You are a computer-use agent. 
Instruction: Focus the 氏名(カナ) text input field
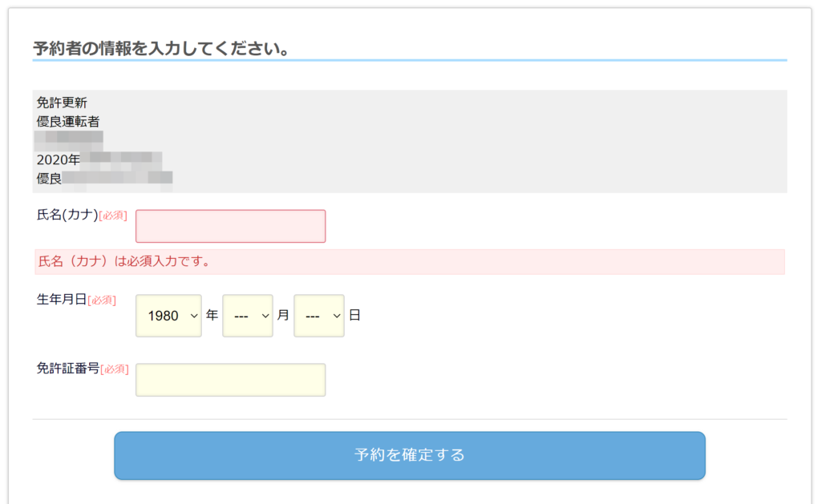click(230, 226)
